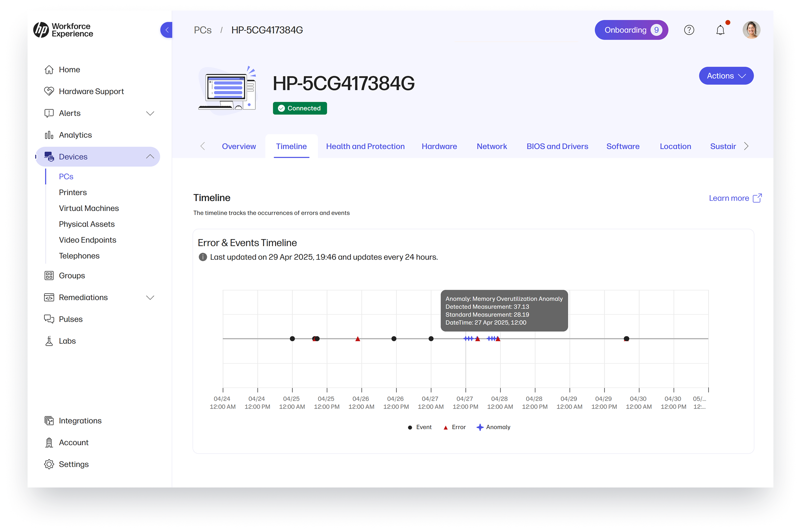The image size is (801, 532).
Task: Select Printers in the Devices submenu
Action: (x=73, y=192)
